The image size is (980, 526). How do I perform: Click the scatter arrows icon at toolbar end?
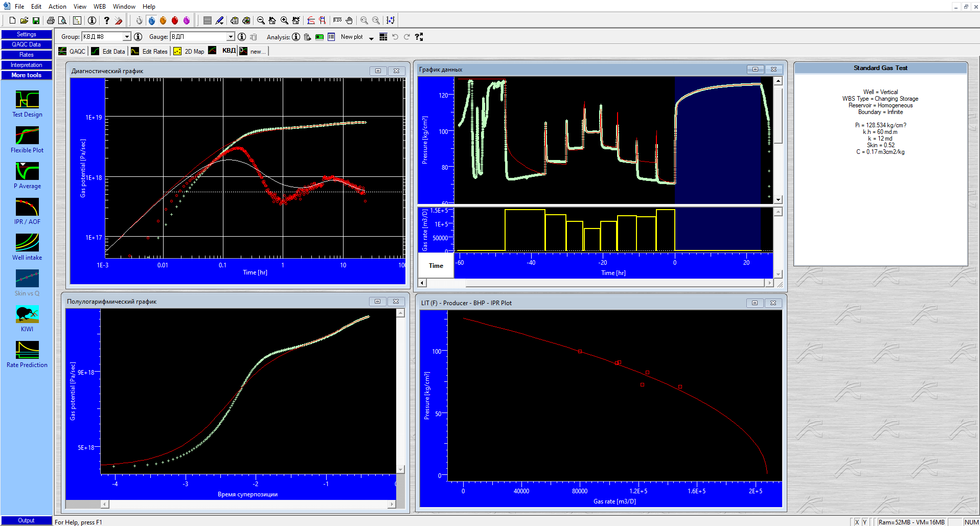tap(391, 20)
